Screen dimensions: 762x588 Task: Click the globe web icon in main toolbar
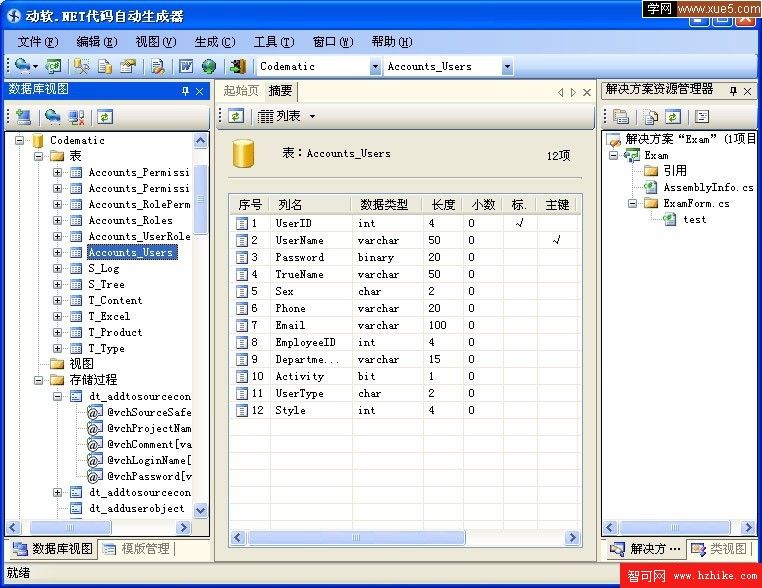click(x=209, y=66)
